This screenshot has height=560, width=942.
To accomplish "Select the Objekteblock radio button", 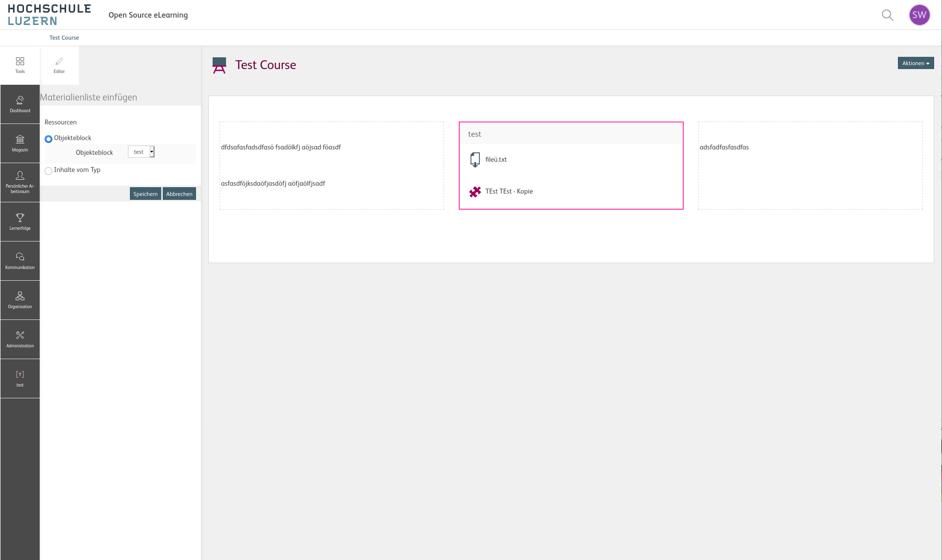I will pyautogui.click(x=49, y=139).
